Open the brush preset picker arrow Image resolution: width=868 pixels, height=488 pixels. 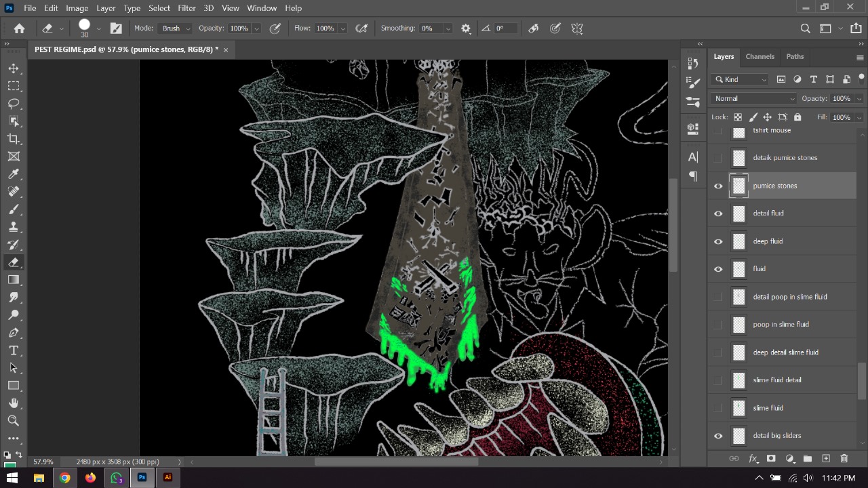[99, 28]
